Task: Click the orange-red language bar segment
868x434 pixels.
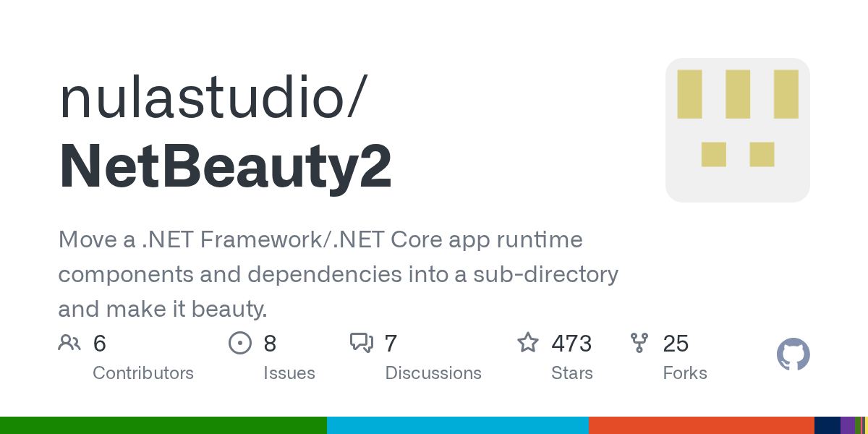Action: pyautogui.click(x=701, y=425)
